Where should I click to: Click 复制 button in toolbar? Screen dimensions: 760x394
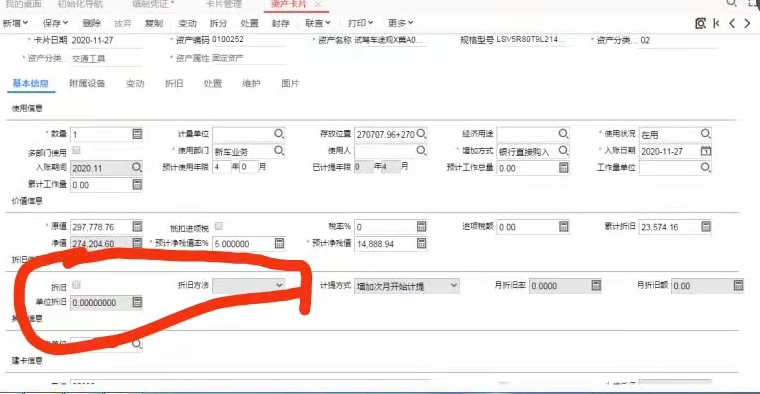(154, 23)
